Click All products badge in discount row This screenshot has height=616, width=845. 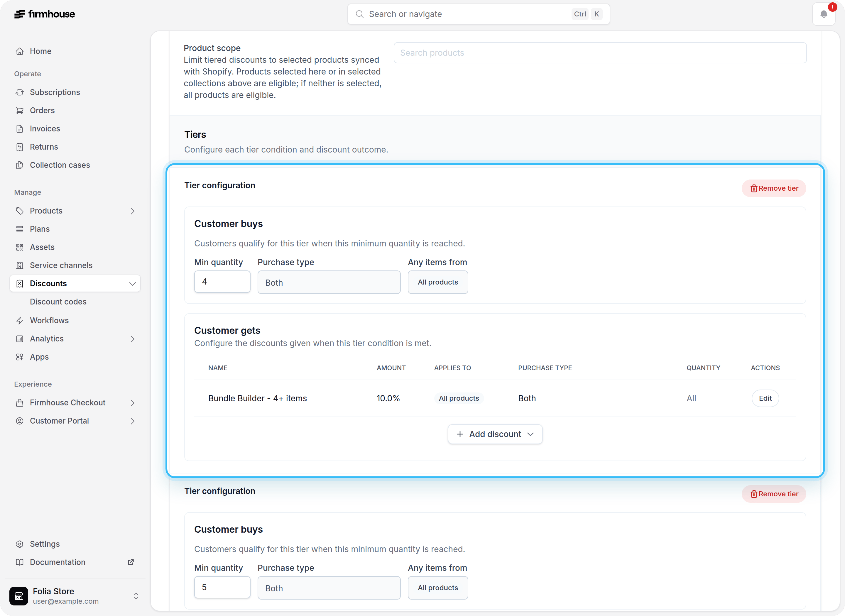click(x=459, y=398)
